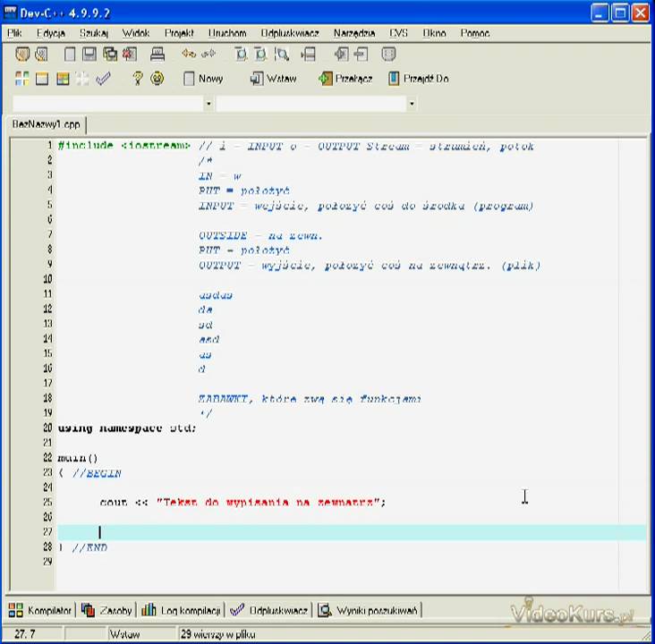Image resolution: width=655 pixels, height=644 pixels.
Task: Open the Szukaj menu
Action: [x=94, y=33]
